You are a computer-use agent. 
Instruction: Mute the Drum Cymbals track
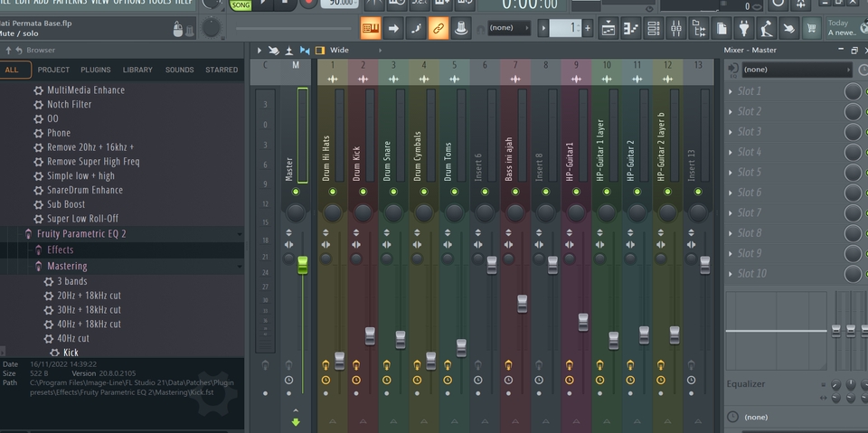coord(424,192)
